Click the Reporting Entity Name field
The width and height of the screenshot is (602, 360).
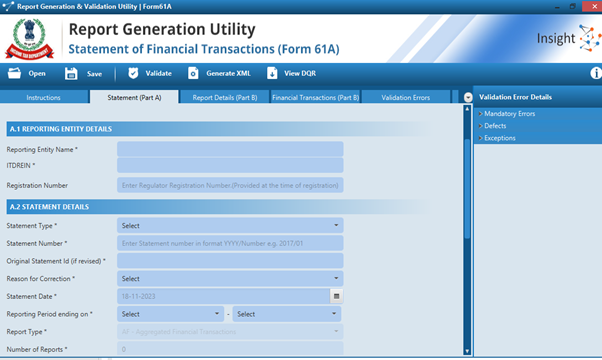tap(230, 149)
